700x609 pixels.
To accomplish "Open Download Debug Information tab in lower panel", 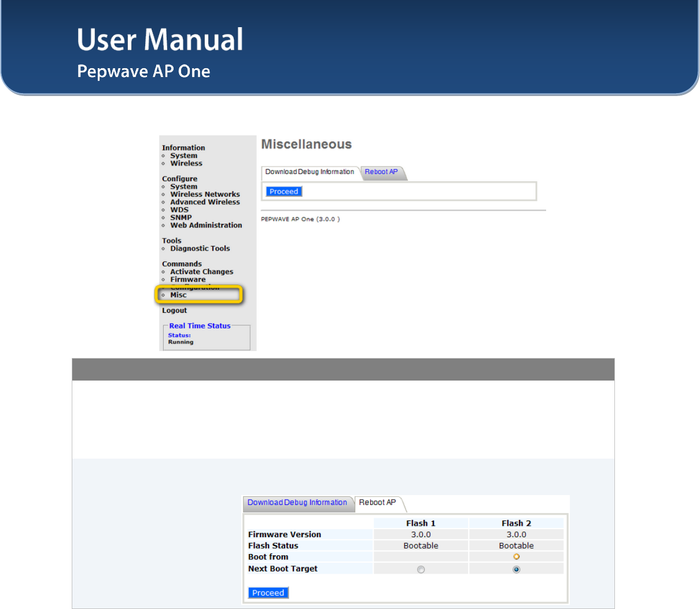I will 297,503.
